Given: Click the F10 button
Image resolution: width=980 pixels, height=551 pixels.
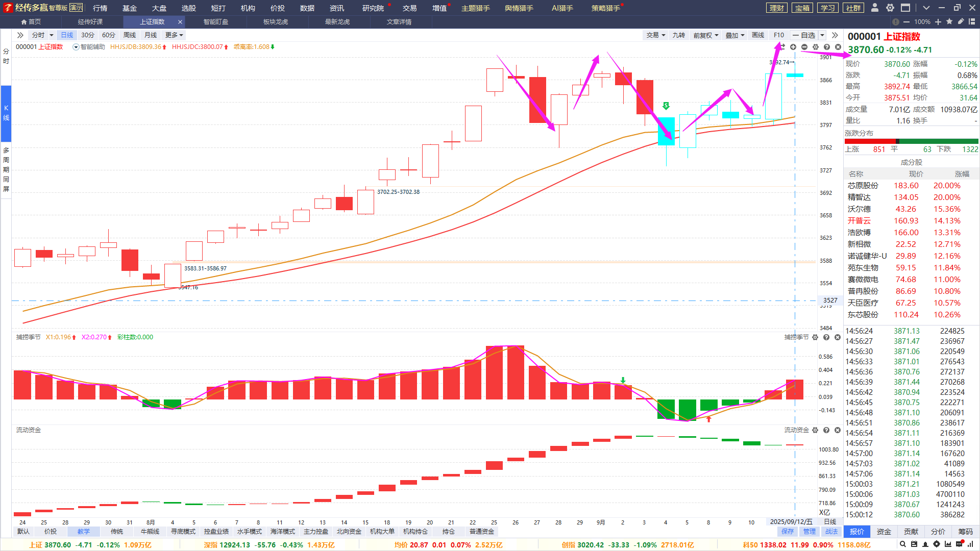Looking at the screenshot, I should point(778,35).
